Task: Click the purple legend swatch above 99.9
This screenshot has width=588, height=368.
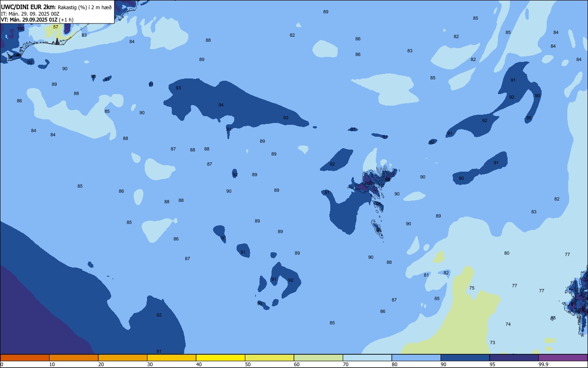Action: coord(563,357)
